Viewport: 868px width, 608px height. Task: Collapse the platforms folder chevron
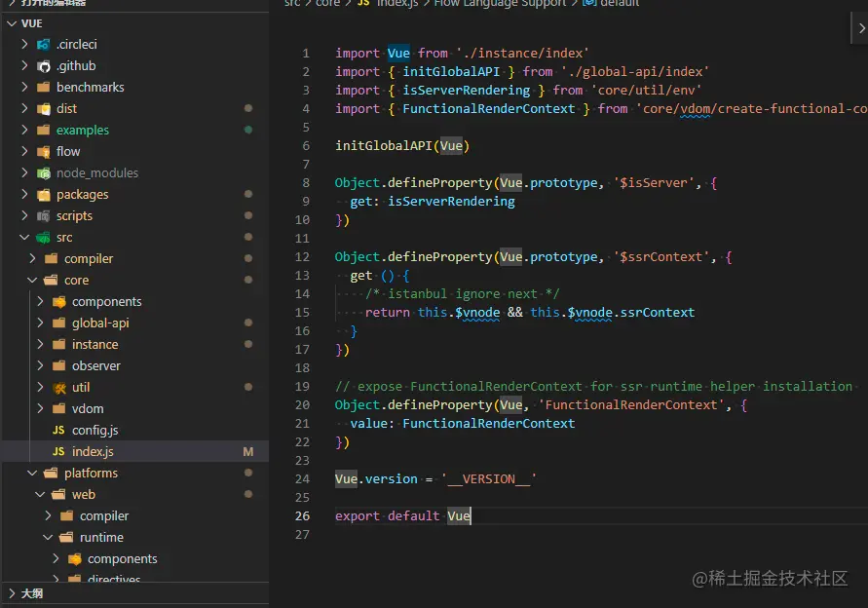point(32,474)
